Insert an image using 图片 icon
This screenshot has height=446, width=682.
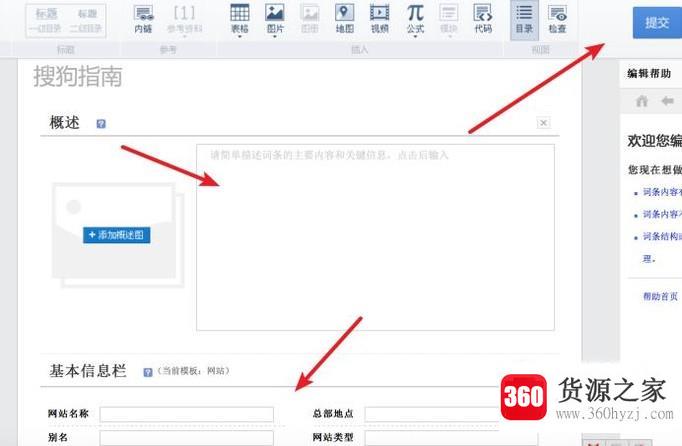pyautogui.click(x=275, y=18)
